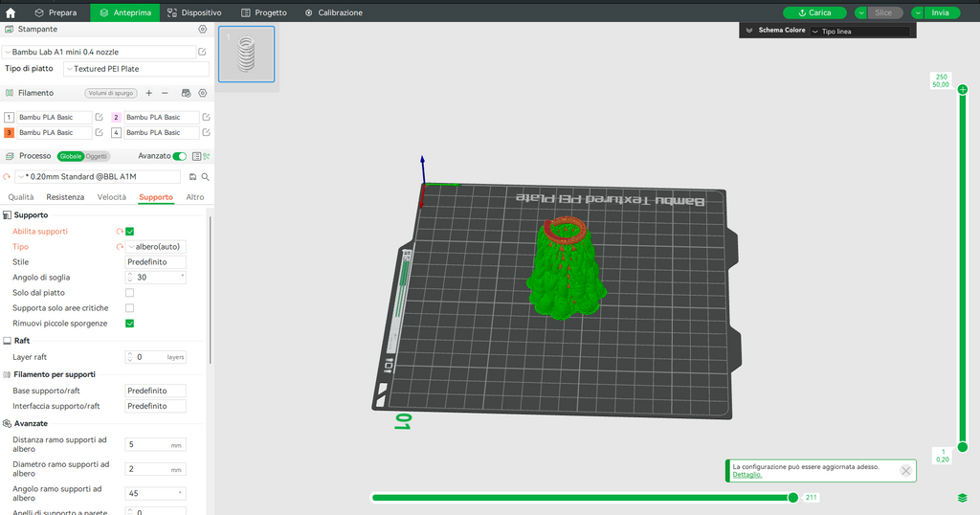Screen dimensions: 980x515
Task: Turn off the Avanzato toggle
Action: click(x=179, y=156)
